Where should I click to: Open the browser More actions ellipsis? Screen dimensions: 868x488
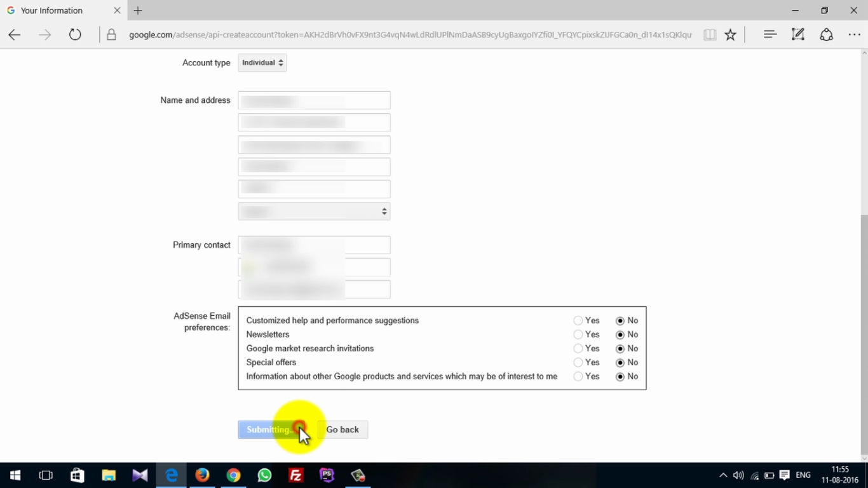click(x=854, y=35)
